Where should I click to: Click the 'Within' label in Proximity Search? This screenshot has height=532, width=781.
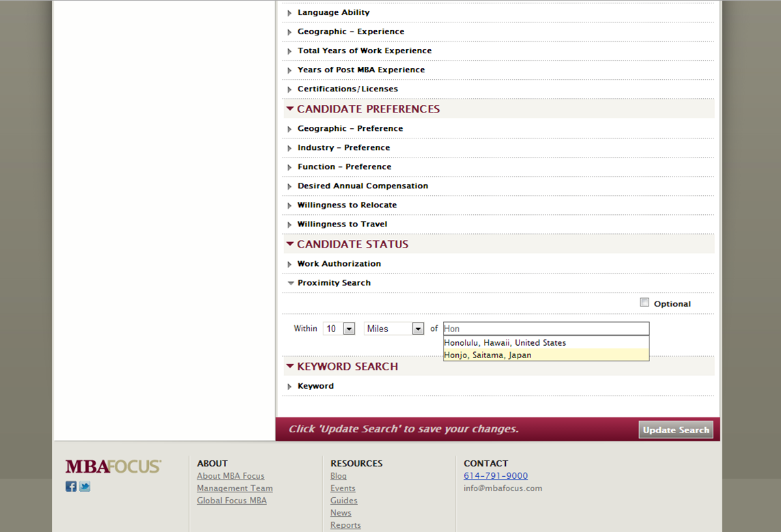click(305, 329)
